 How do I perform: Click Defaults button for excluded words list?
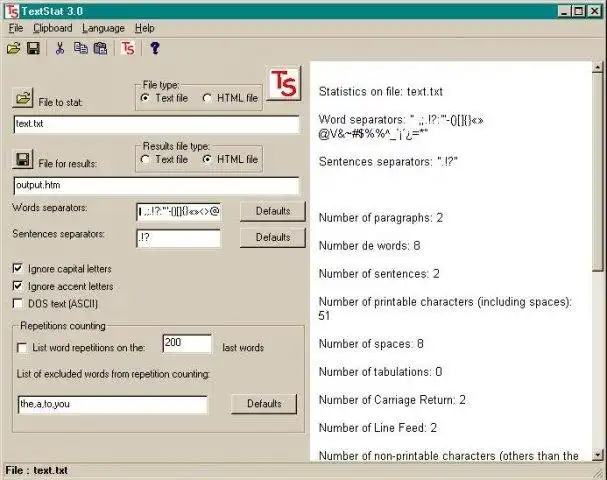[264, 404]
